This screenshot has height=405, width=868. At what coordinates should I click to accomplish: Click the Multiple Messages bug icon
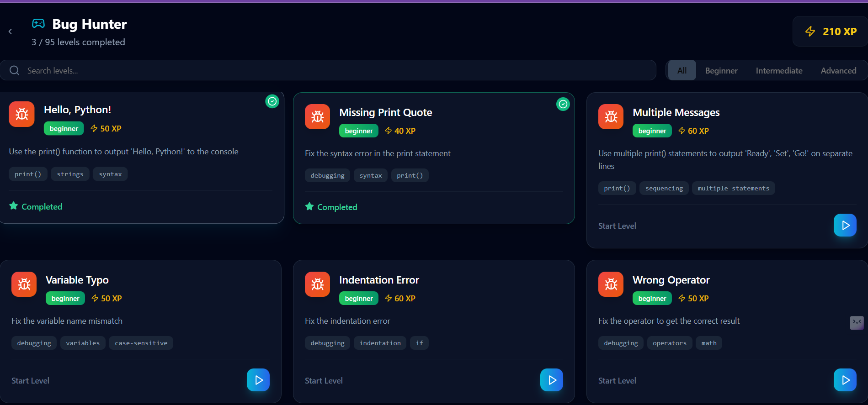[611, 117]
